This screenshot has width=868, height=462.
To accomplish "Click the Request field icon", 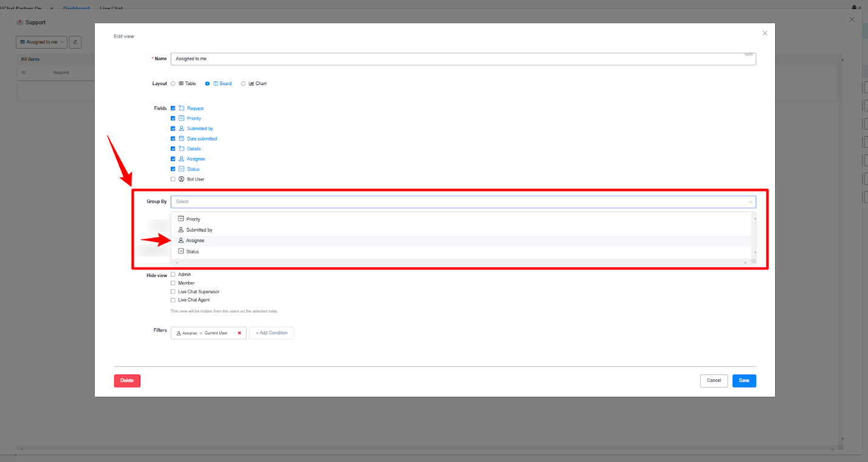I will tap(181, 108).
